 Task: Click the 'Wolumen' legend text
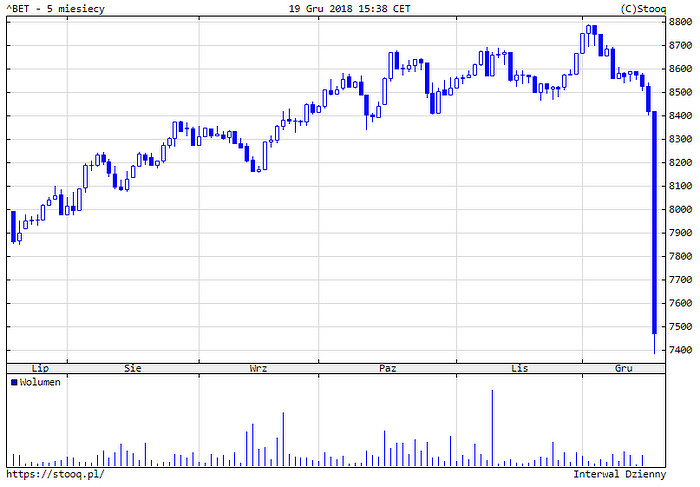pos(40,383)
